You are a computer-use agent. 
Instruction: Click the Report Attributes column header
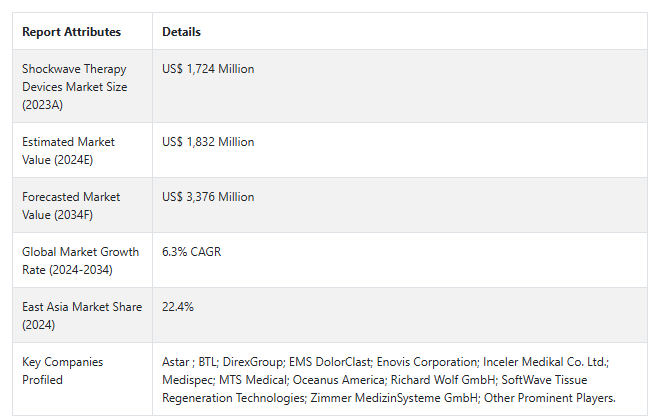[x=71, y=32]
